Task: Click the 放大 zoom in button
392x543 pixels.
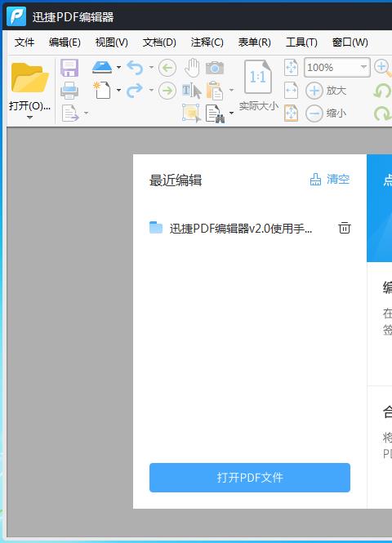Action: pos(326,91)
